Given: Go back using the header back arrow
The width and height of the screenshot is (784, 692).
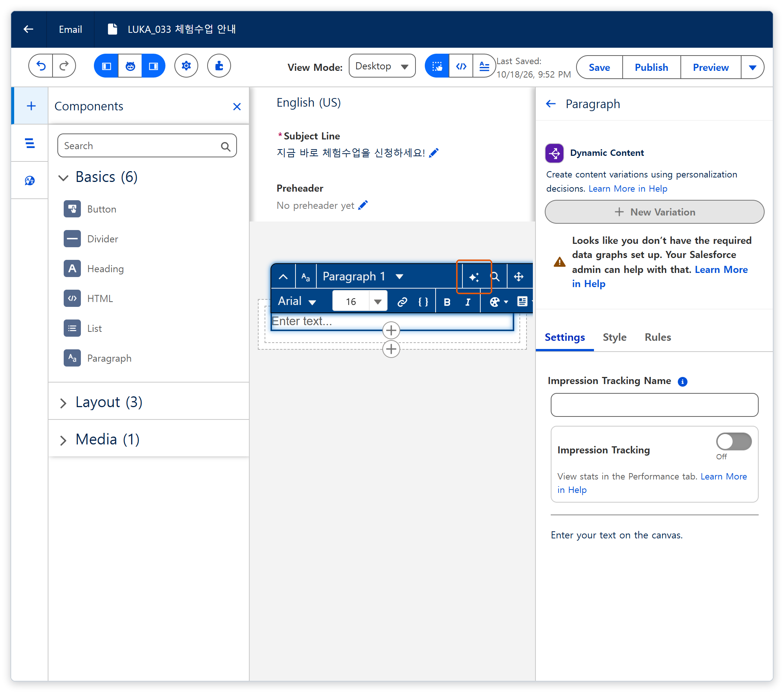Looking at the screenshot, I should (x=28, y=29).
